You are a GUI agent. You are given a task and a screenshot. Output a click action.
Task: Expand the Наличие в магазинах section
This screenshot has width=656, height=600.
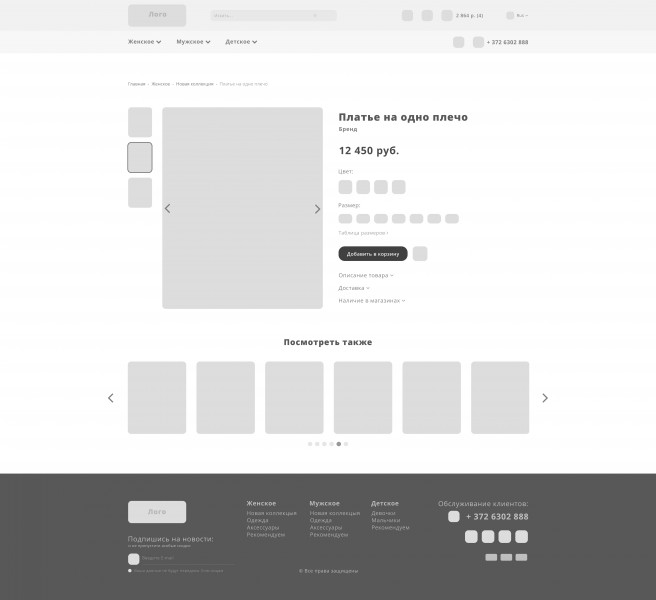(372, 300)
